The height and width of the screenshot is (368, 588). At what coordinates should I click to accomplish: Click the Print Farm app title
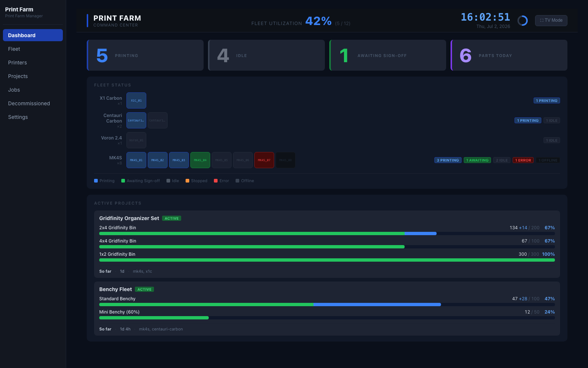point(19,10)
